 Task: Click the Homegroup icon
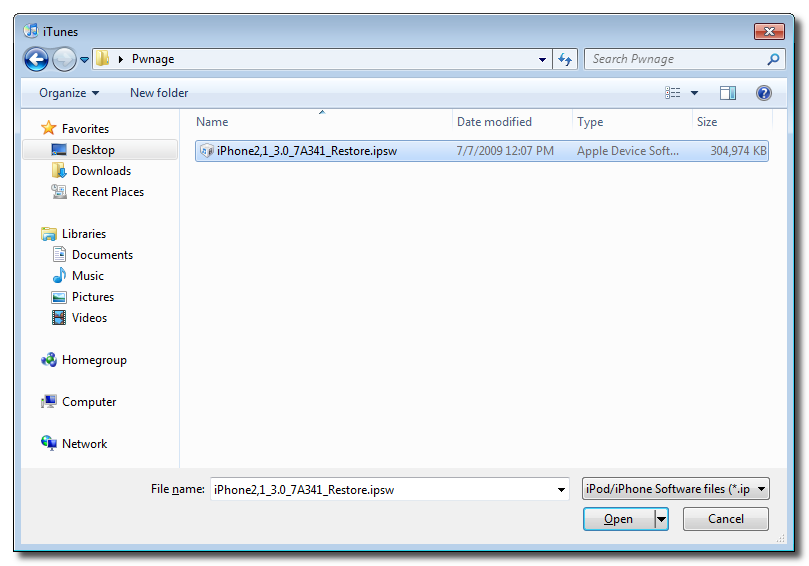[x=49, y=360]
